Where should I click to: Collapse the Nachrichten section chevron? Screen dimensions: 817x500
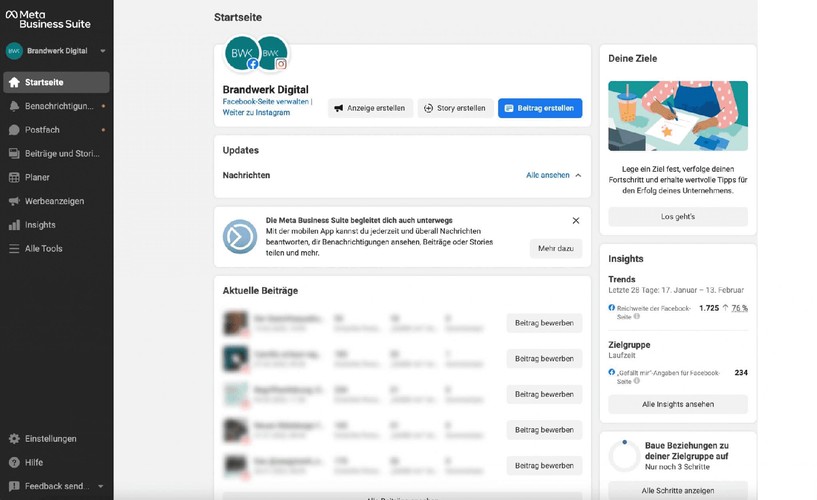click(x=578, y=176)
